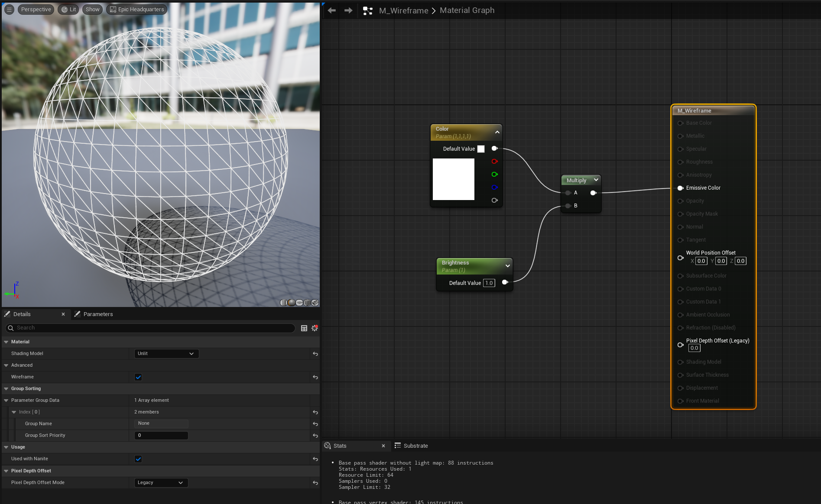
Task: Reset Pixel Depth Offset Mode to default
Action: [315, 483]
